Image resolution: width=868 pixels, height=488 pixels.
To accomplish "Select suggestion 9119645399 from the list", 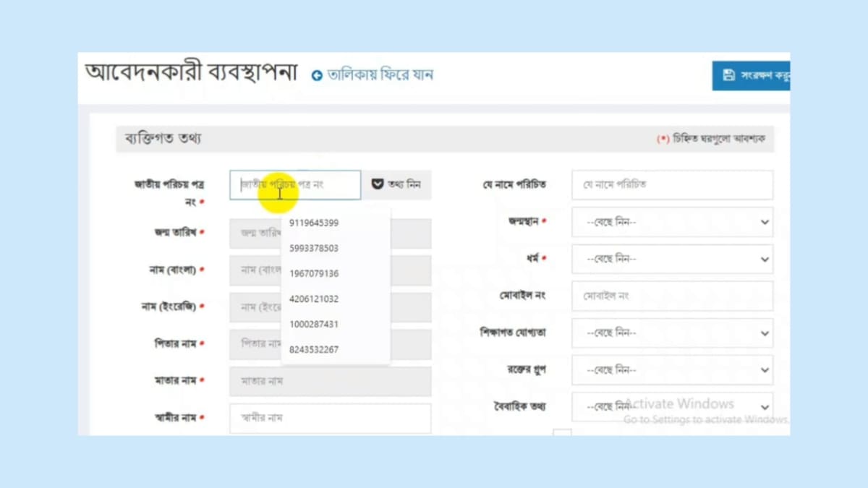I will pyautogui.click(x=312, y=223).
